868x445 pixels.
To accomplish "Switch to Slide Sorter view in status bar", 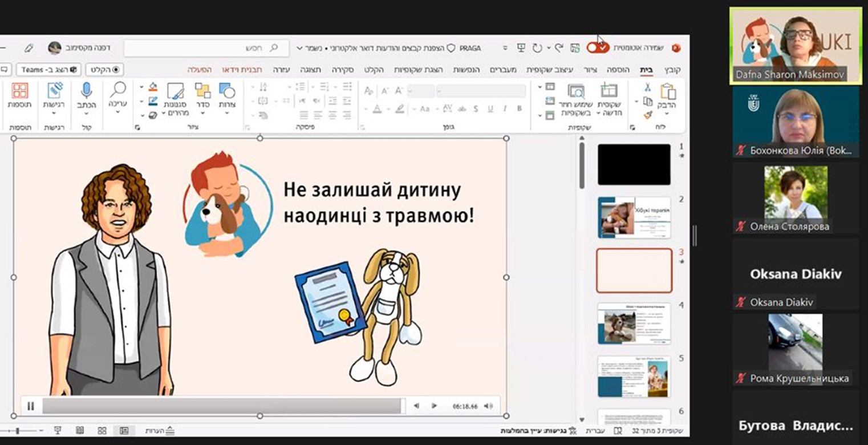I will [x=102, y=431].
